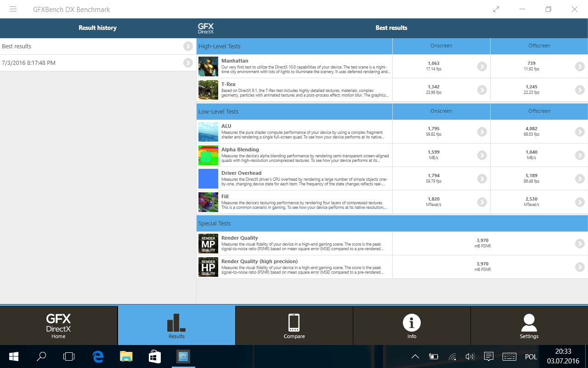Open Manhattan onscreen result details arrow
This screenshot has width=588, height=368.
point(481,66)
